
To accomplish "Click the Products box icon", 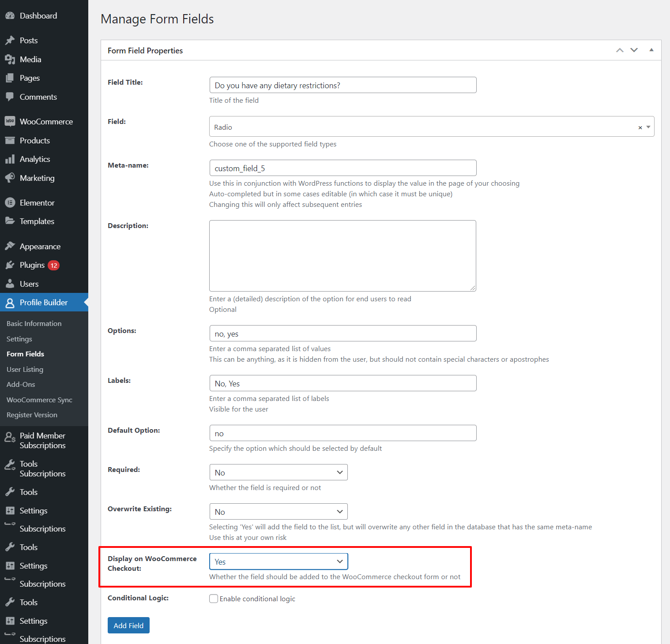I will 10,141.
